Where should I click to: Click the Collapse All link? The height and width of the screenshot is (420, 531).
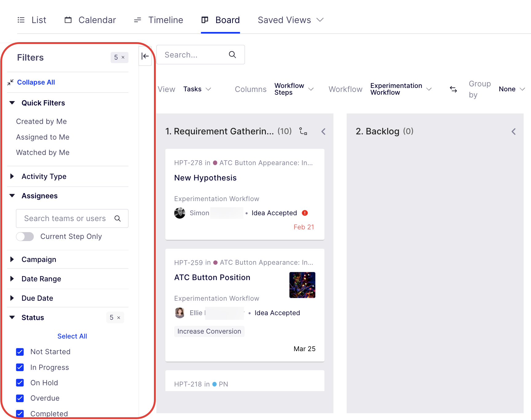click(36, 82)
